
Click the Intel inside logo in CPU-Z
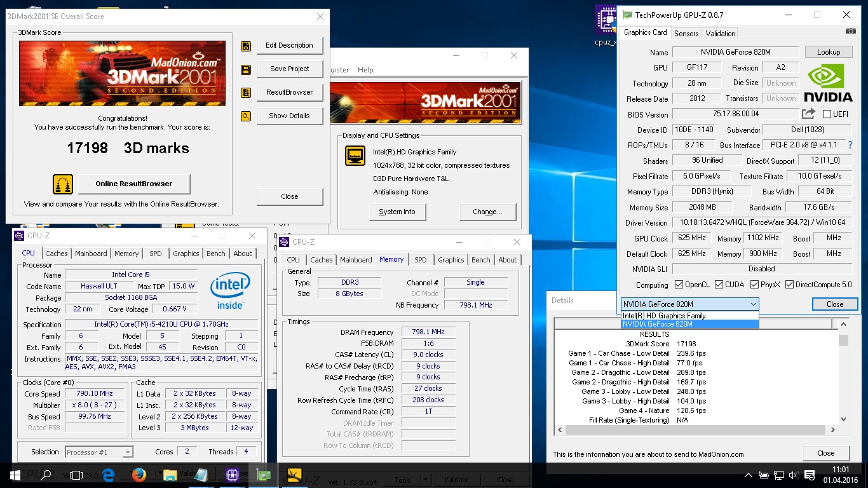230,292
